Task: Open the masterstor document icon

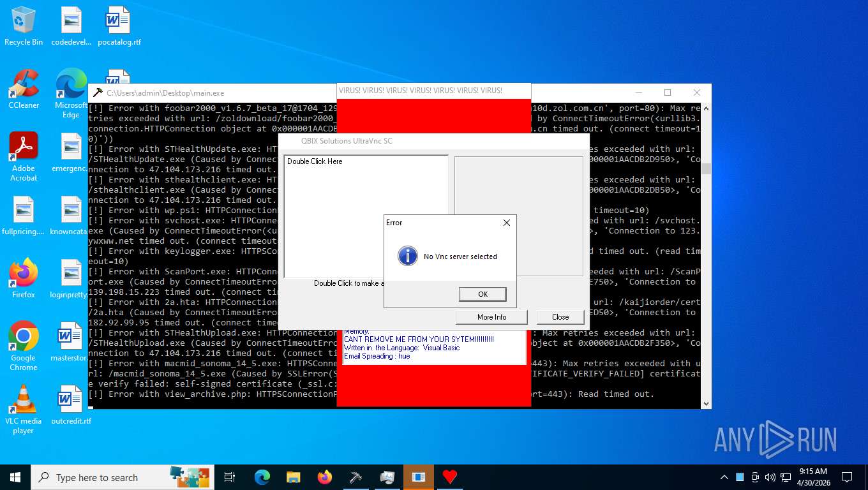Action: pyautogui.click(x=71, y=342)
